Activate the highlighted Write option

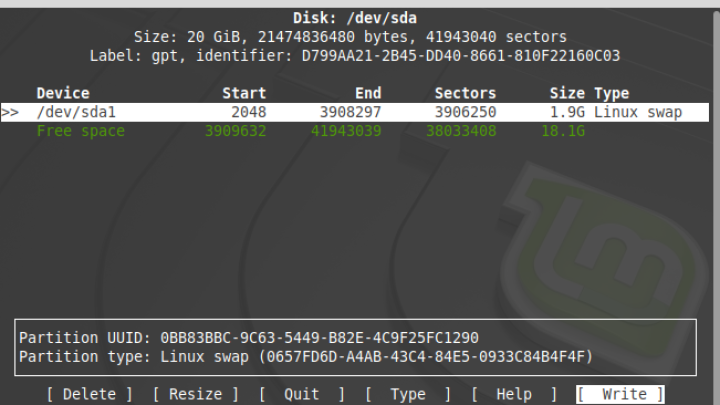click(620, 394)
